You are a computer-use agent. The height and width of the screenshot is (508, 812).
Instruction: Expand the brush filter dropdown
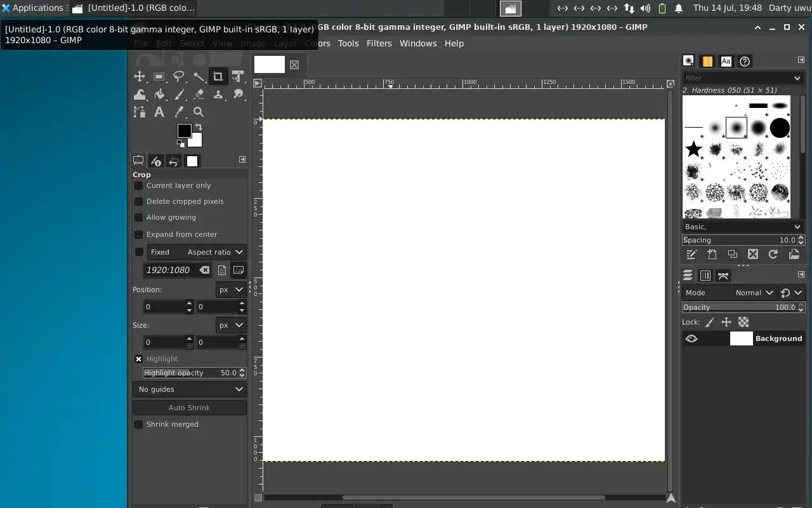[x=797, y=78]
